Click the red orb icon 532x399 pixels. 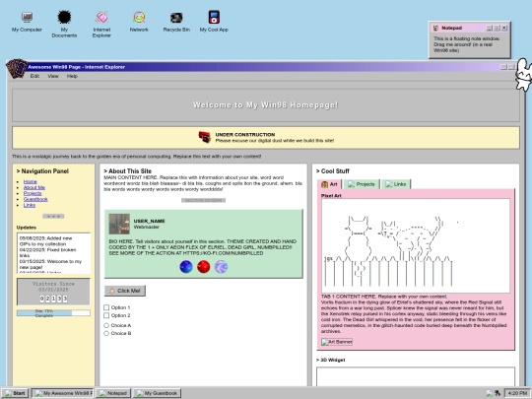coord(204,267)
